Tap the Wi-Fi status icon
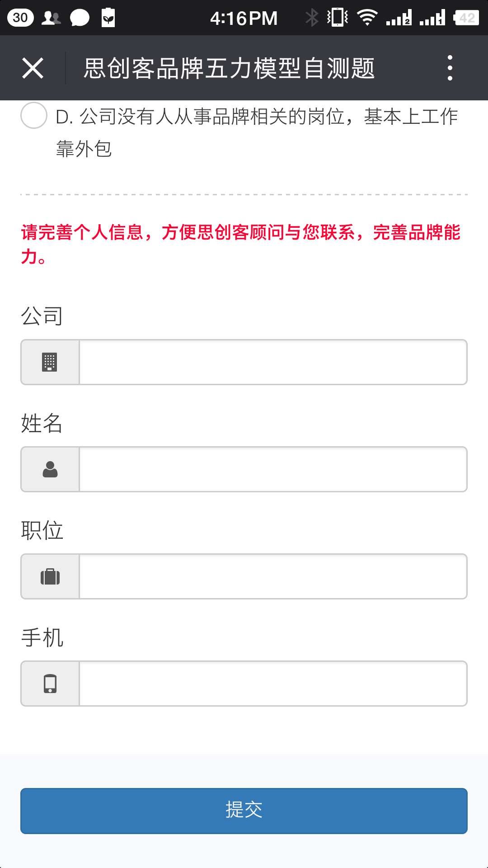This screenshot has width=488, height=868. (x=367, y=18)
